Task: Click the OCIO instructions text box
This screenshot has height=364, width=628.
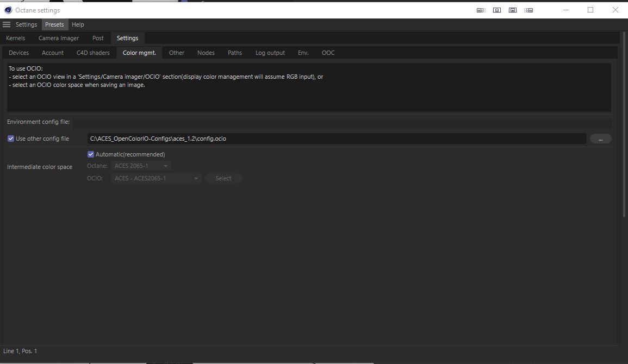Action: [309, 87]
